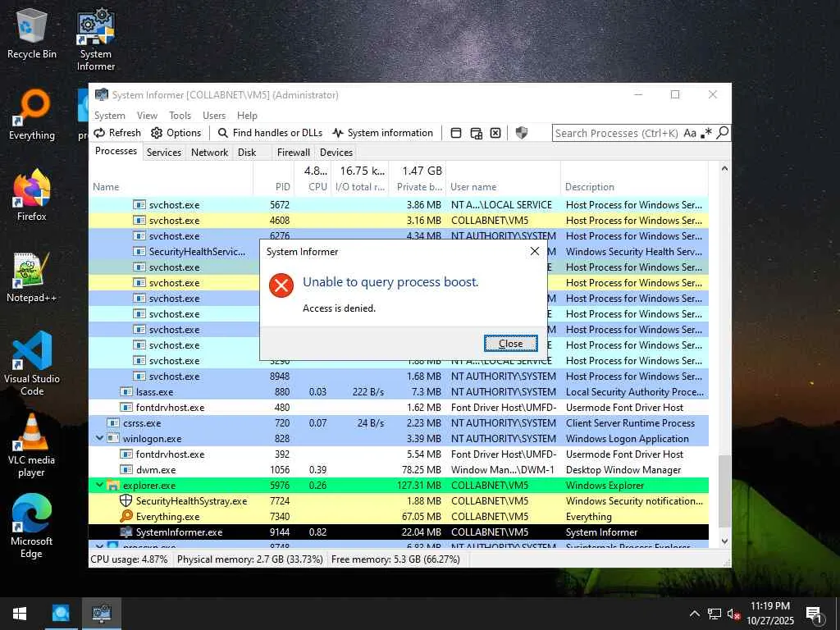Sort by the Description column header
The height and width of the screenshot is (630, 840).
tap(634, 186)
